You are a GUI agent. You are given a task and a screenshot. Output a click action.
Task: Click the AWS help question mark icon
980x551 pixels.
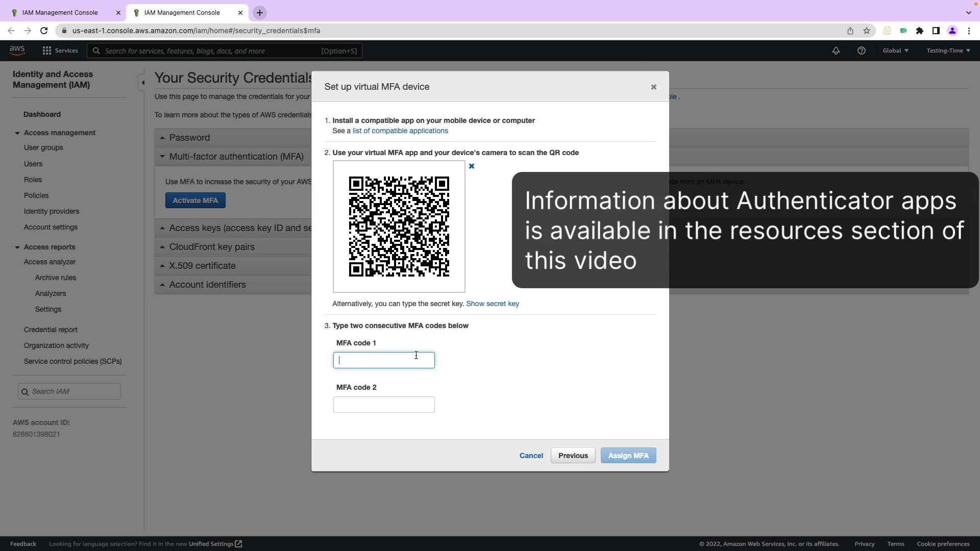[x=861, y=51]
